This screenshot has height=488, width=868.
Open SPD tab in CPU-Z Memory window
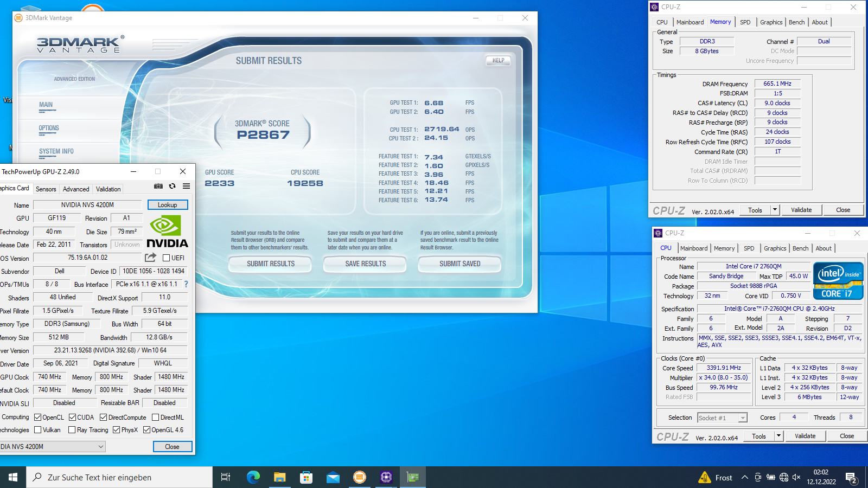745,22
